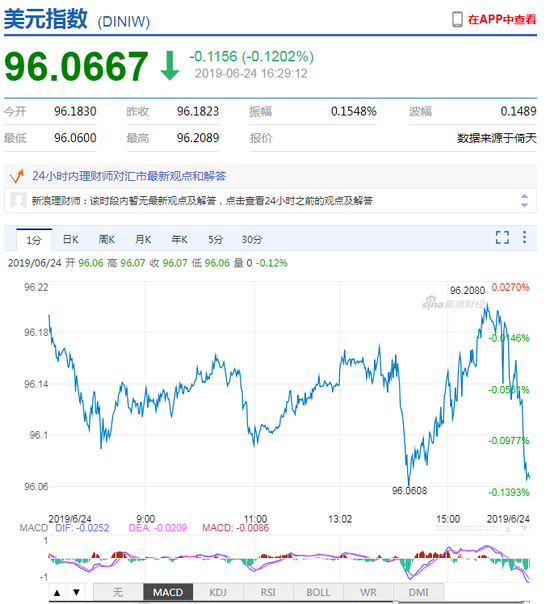
Task: Toggle fullscreen chart view icon
Action: [502, 237]
